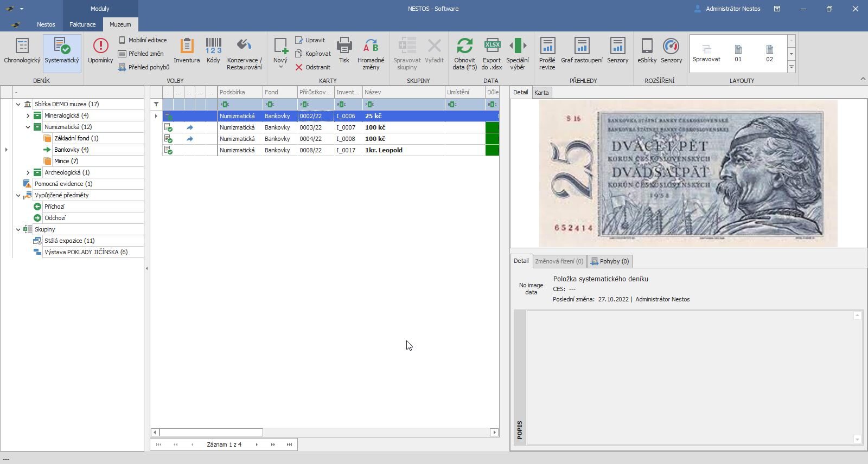Sort by Název column header
868x464 pixels.
(404, 92)
